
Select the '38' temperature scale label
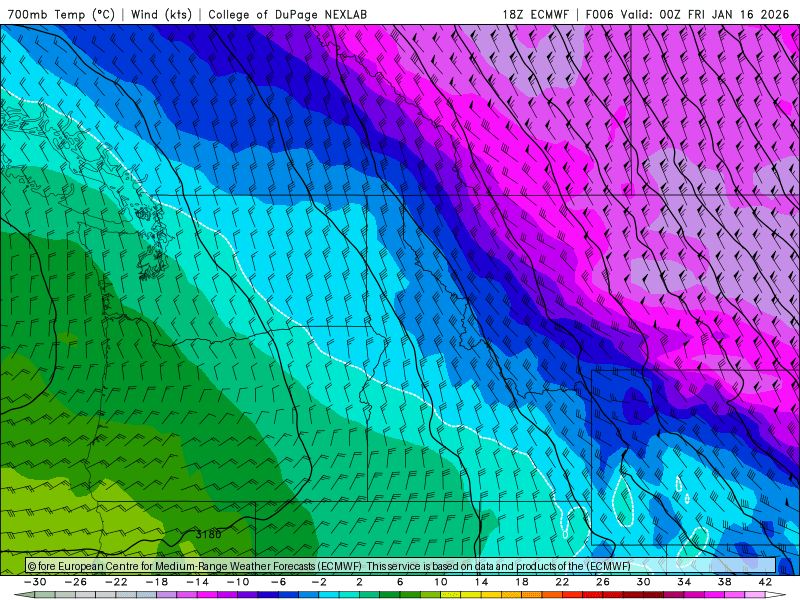tap(725, 582)
